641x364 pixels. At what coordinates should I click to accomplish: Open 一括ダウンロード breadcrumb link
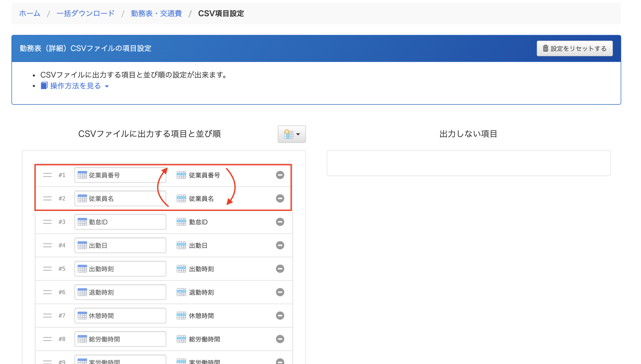pos(85,14)
